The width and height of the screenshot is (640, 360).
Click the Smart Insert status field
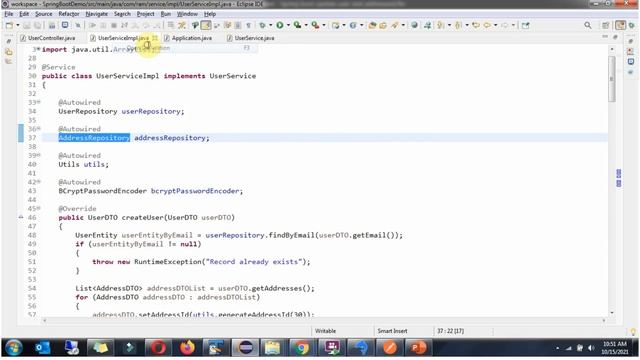click(x=392, y=331)
